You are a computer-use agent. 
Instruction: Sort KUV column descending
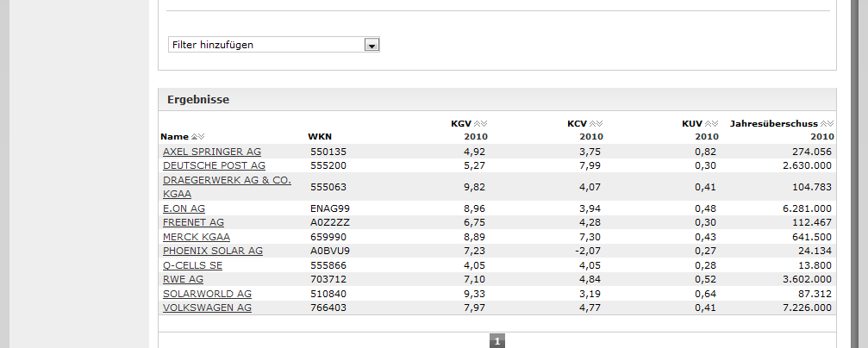[x=715, y=124]
